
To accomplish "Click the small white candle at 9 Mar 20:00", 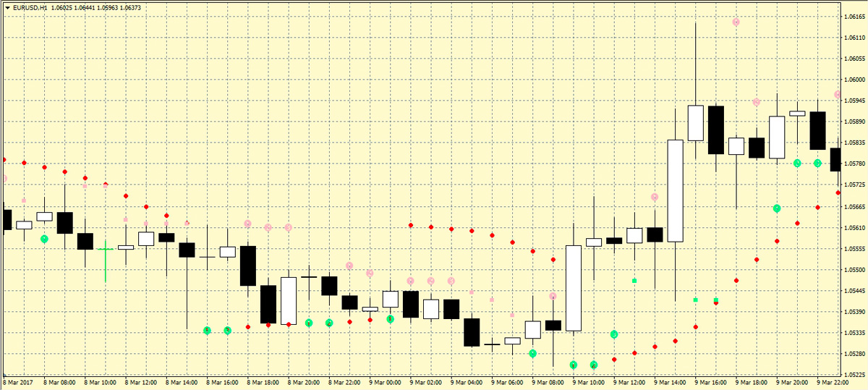I will [797, 114].
